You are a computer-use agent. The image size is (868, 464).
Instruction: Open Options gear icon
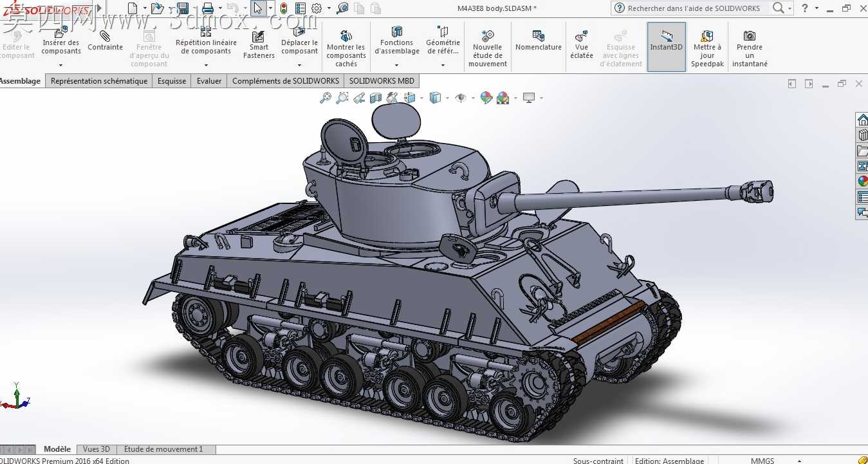[317, 8]
